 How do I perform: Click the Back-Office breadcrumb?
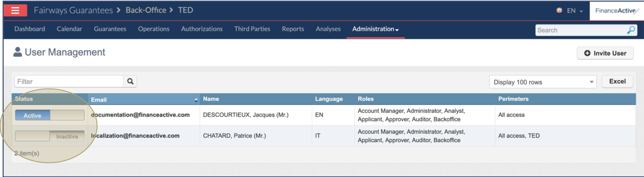tap(146, 10)
